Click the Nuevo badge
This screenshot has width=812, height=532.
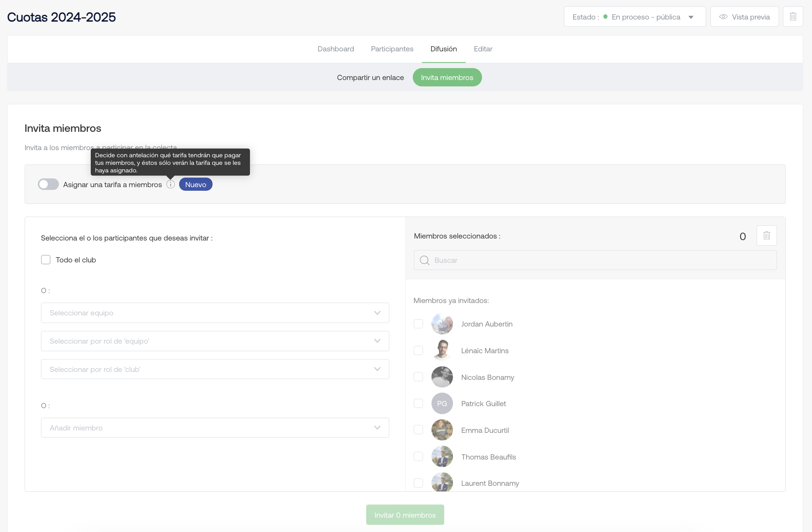pyautogui.click(x=195, y=184)
